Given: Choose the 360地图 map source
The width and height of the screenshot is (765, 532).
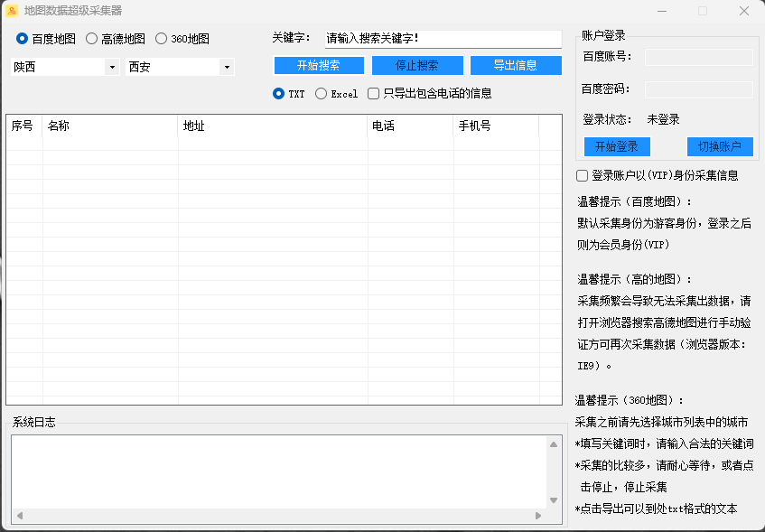Looking at the screenshot, I should click(x=162, y=39).
